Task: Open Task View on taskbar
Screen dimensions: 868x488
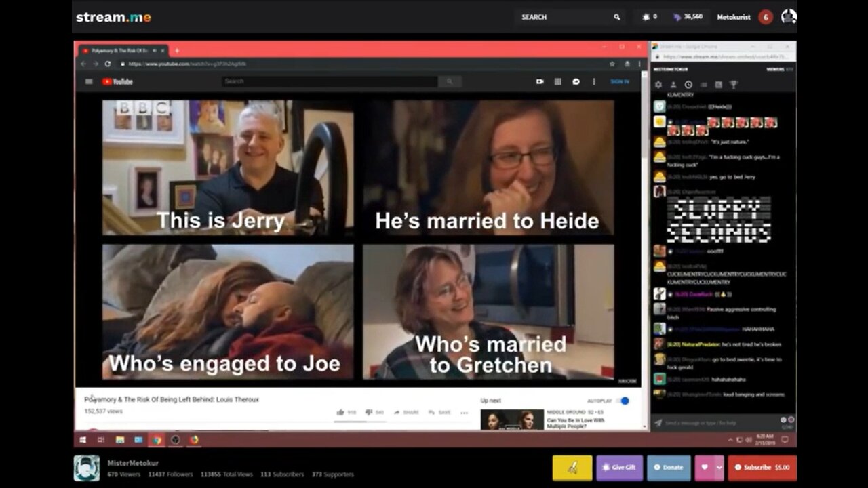Action: click(x=101, y=440)
